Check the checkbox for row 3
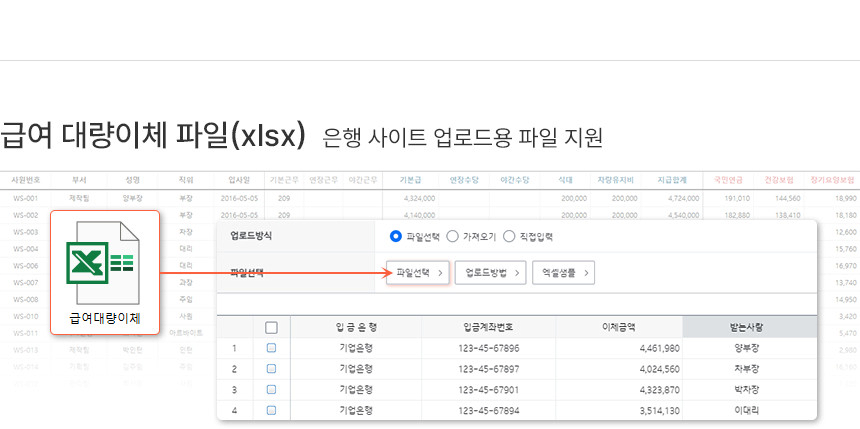The image size is (860, 429). click(x=271, y=390)
